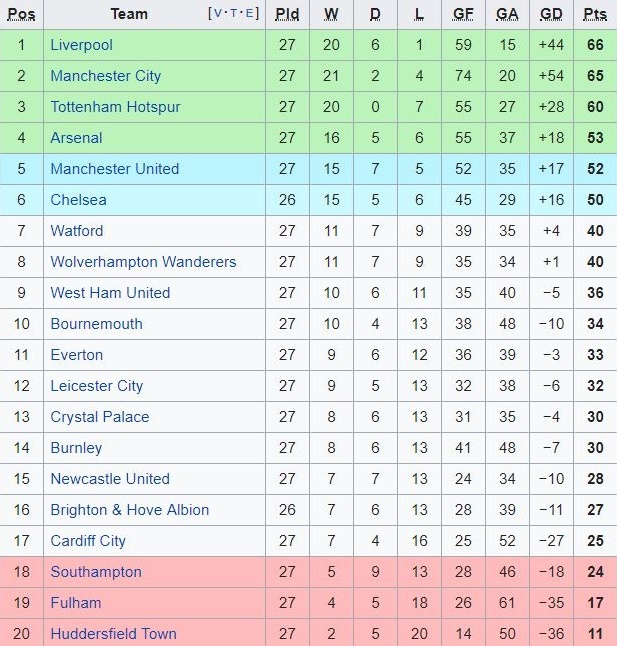Go to the Manchester United link
The height and width of the screenshot is (646, 617).
tap(114, 169)
